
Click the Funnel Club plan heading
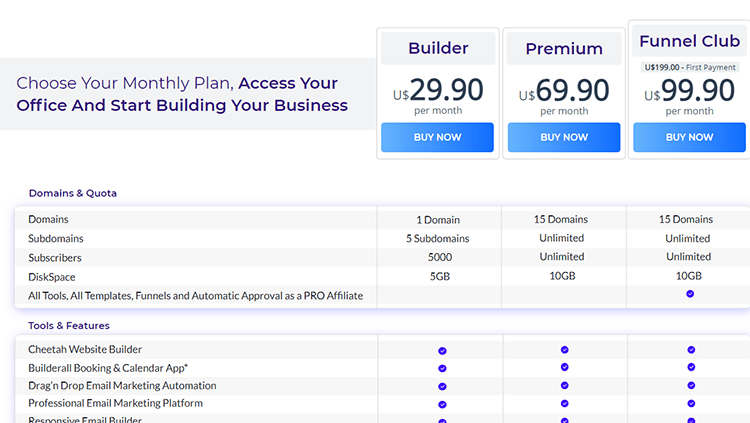(689, 41)
